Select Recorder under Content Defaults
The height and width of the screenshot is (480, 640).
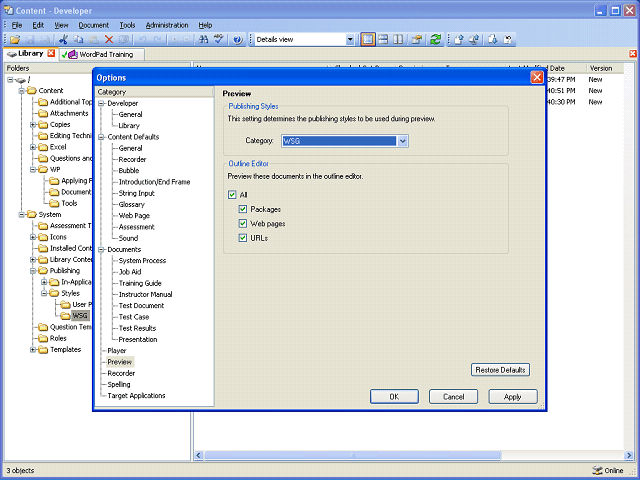tap(132, 160)
